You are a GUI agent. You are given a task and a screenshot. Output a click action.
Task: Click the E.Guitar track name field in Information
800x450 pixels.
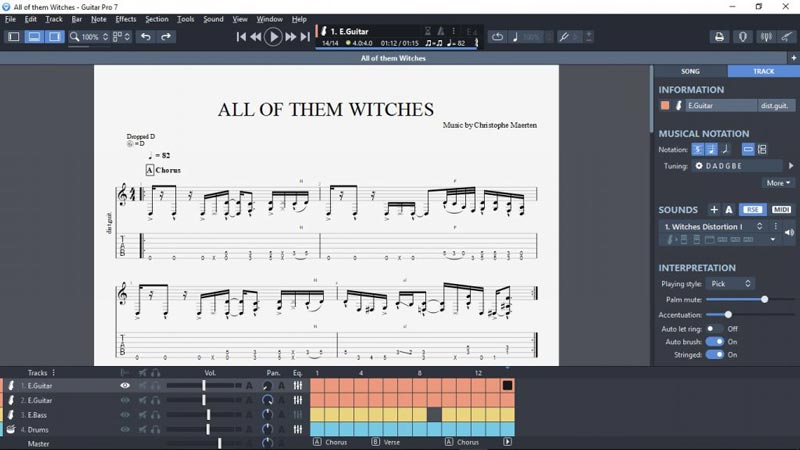(x=720, y=106)
